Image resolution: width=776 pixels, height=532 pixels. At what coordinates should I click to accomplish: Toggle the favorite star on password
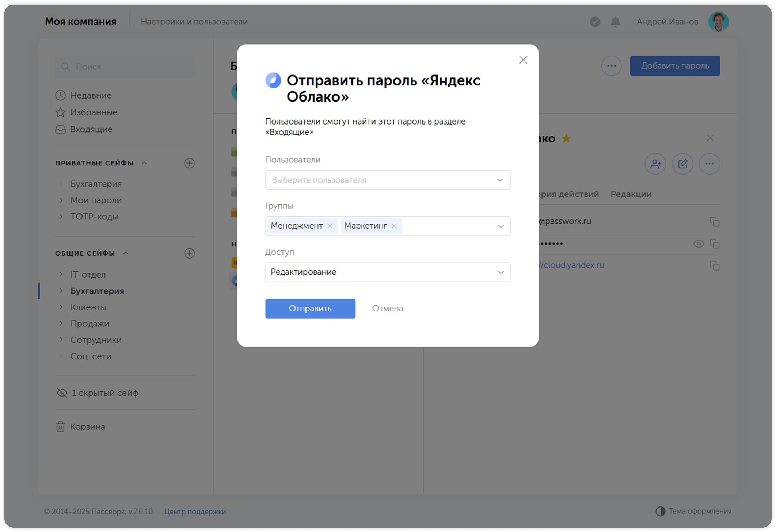(x=566, y=138)
